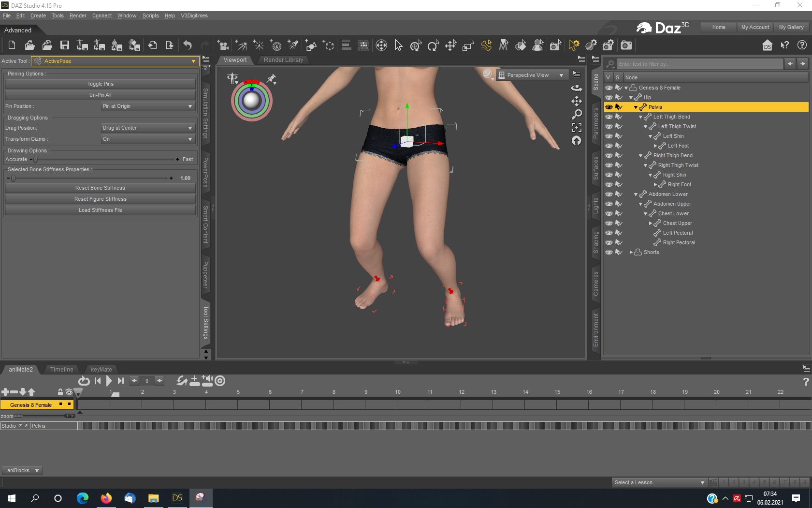This screenshot has height=508, width=812.
Task: Click the Undo arrow icon
Action: (x=188, y=45)
